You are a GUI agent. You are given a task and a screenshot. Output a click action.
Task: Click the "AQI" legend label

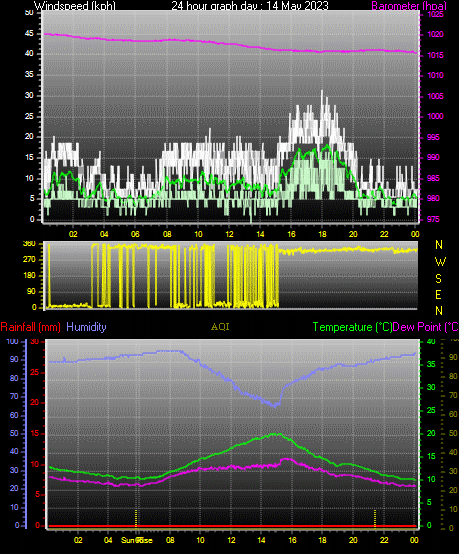(220, 327)
